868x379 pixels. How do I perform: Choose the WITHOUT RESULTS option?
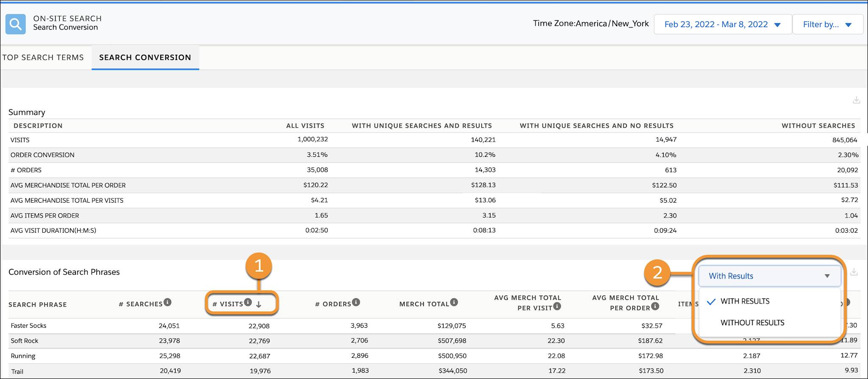pyautogui.click(x=752, y=323)
